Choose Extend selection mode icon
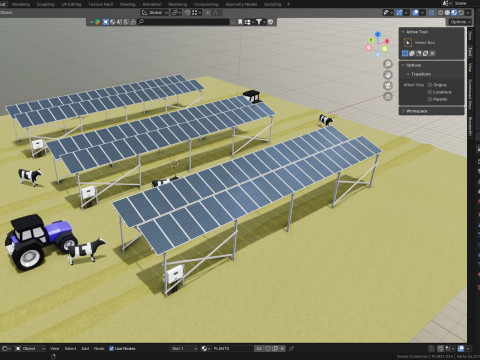Viewport: 480px width, 360px height. point(412,53)
